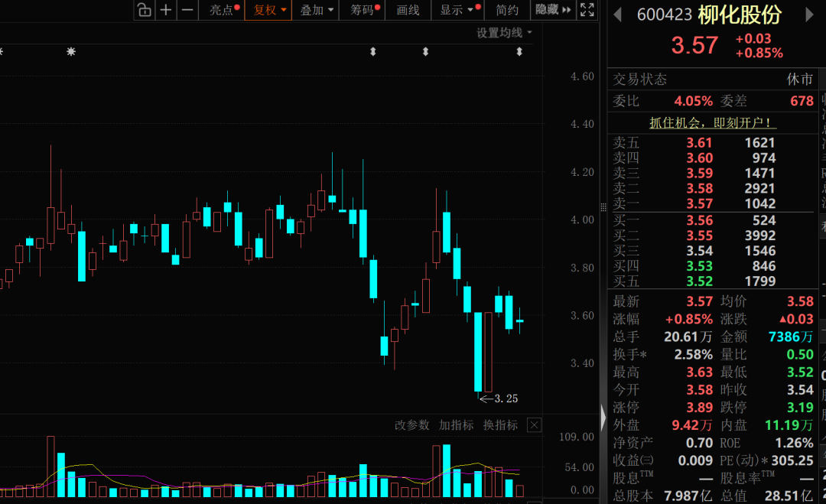
Task: Go to next stock with right arrow
Action: coord(810,15)
